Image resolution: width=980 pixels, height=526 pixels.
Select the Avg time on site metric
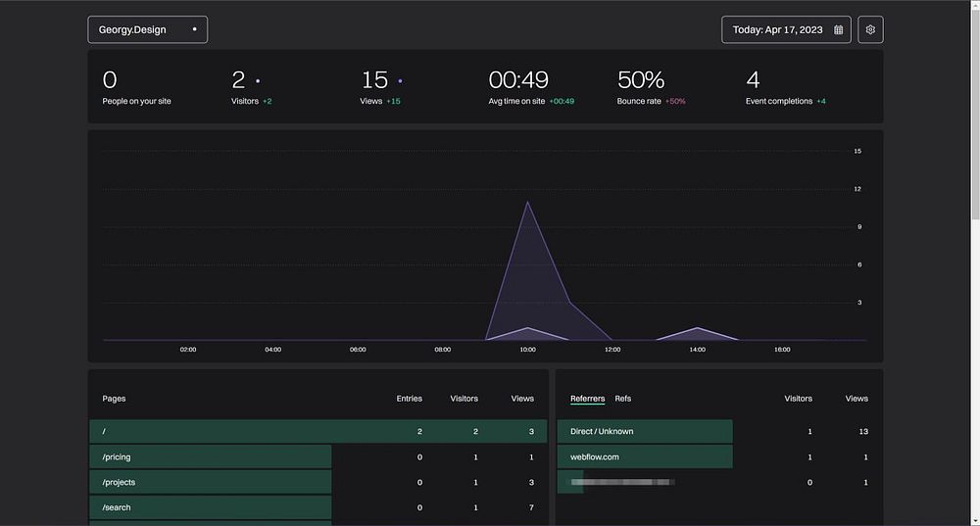click(x=516, y=101)
